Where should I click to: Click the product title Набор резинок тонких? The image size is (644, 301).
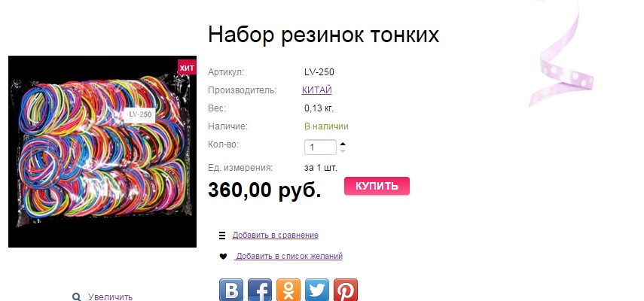tap(324, 35)
